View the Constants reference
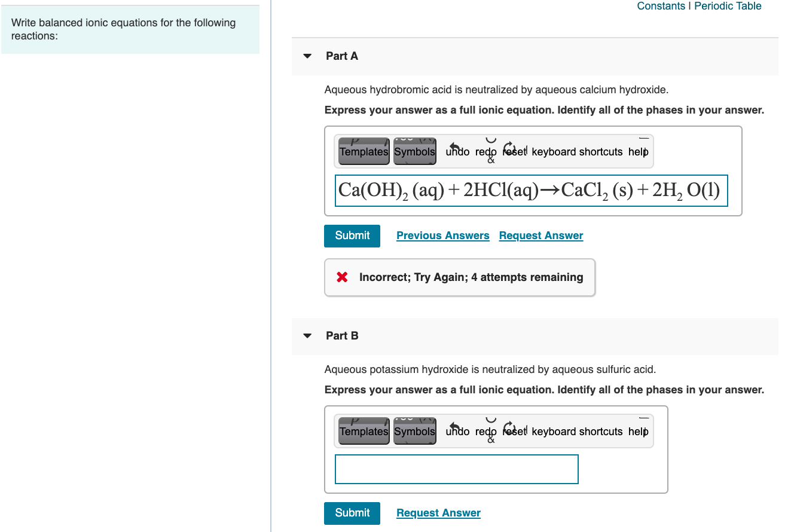Viewport: 794px width, 532px height. point(661,6)
